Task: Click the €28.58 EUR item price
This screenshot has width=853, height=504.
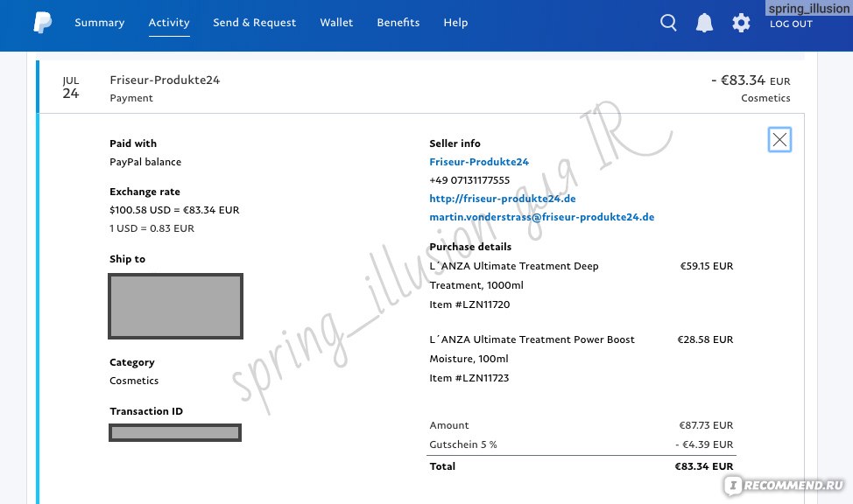Action: (706, 339)
